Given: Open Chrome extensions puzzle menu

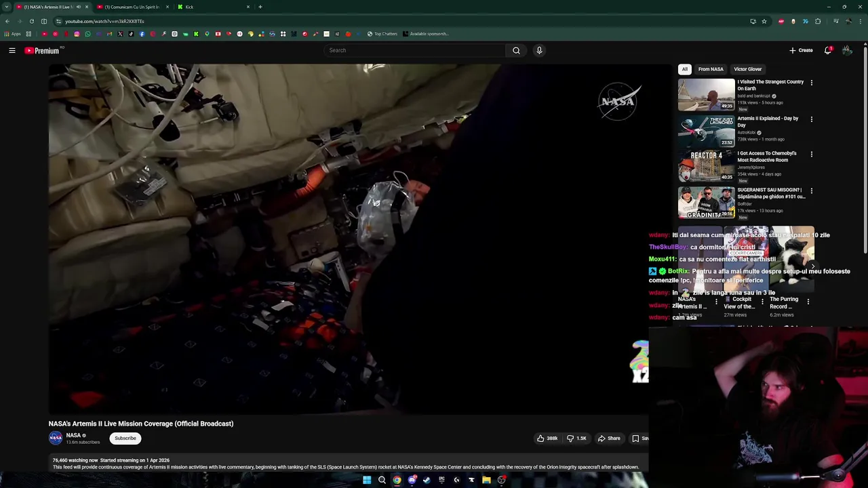Looking at the screenshot, I should tap(818, 21).
